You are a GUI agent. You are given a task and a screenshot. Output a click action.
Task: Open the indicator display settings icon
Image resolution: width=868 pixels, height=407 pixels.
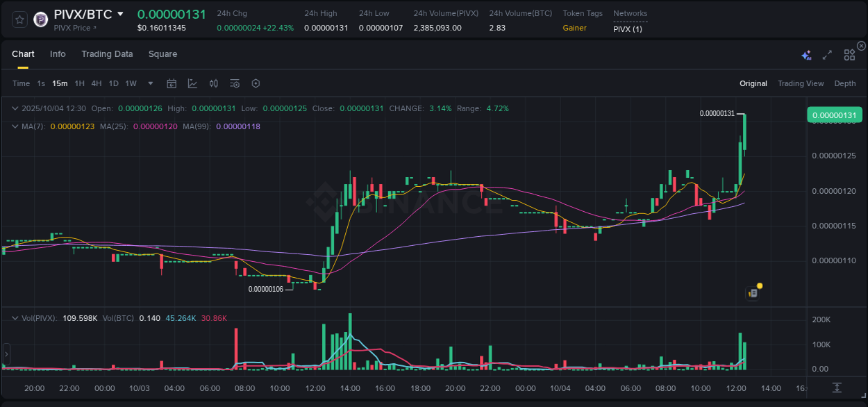click(234, 83)
